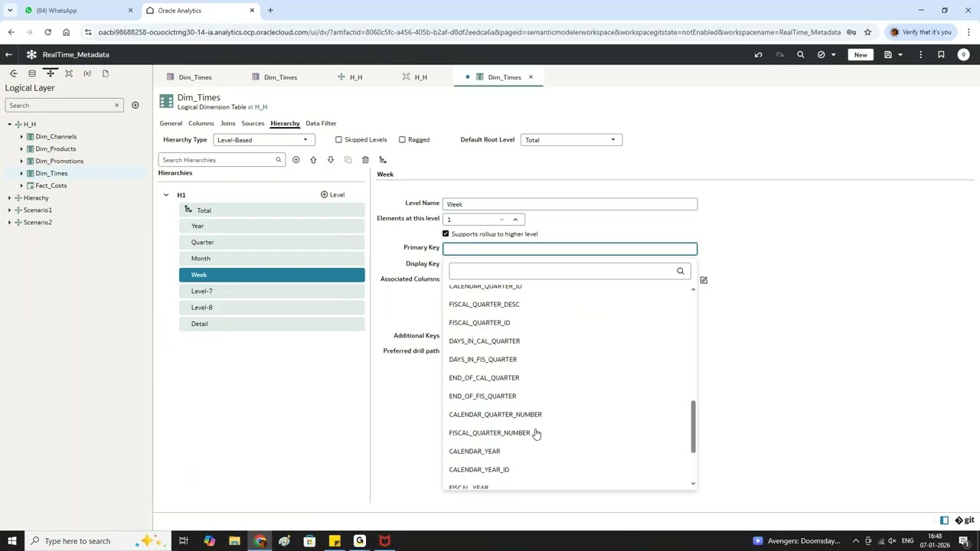Open Windows Start menu
The height and width of the screenshot is (551, 980).
11,541
